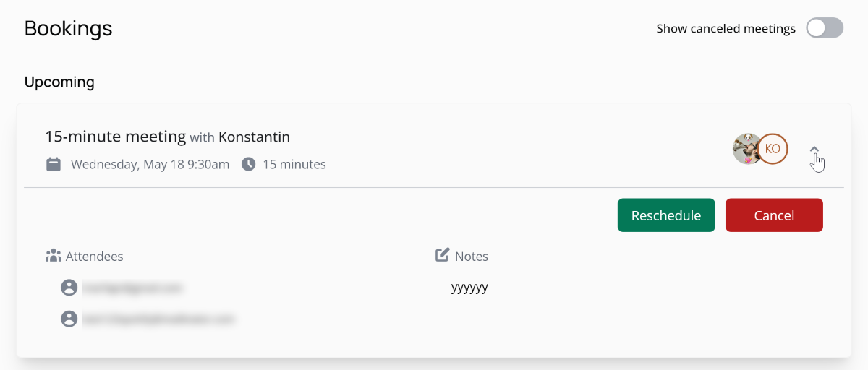This screenshot has width=868, height=370.
Task: Select the second blurred attendee email
Action: point(158,319)
